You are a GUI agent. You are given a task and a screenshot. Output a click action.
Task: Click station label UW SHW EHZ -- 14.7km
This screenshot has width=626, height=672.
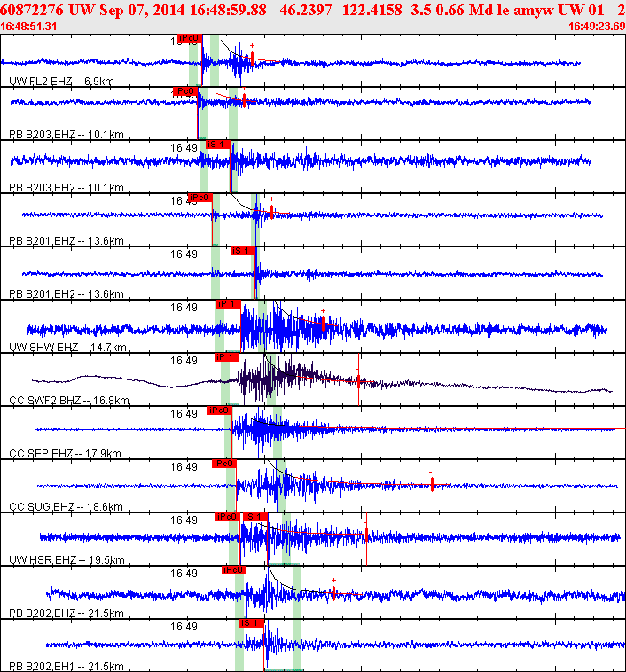click(x=67, y=348)
